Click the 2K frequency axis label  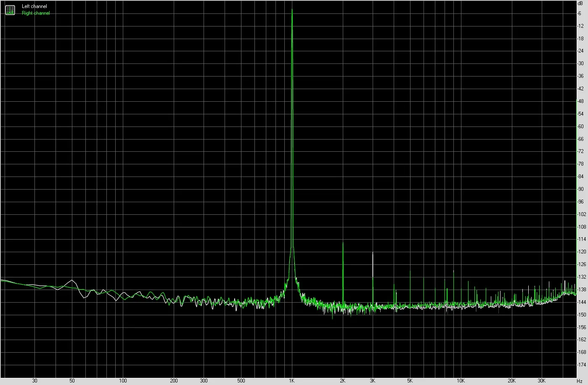[x=343, y=381]
